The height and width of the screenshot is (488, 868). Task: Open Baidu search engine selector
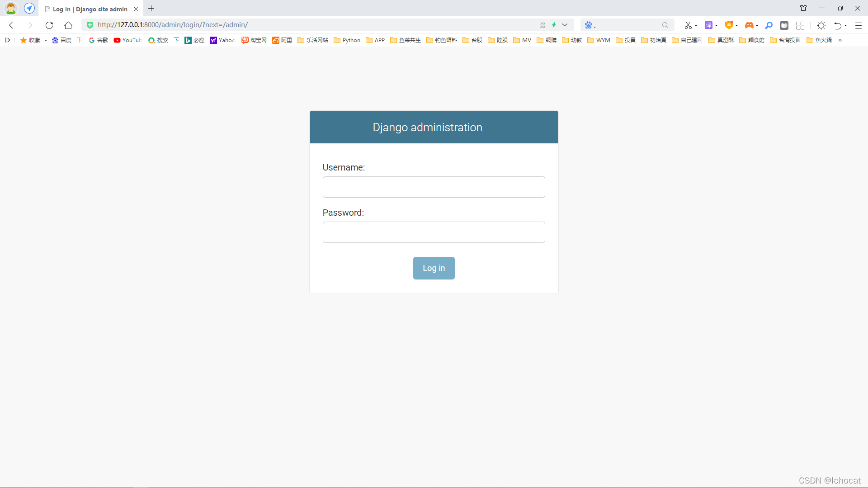click(x=590, y=25)
